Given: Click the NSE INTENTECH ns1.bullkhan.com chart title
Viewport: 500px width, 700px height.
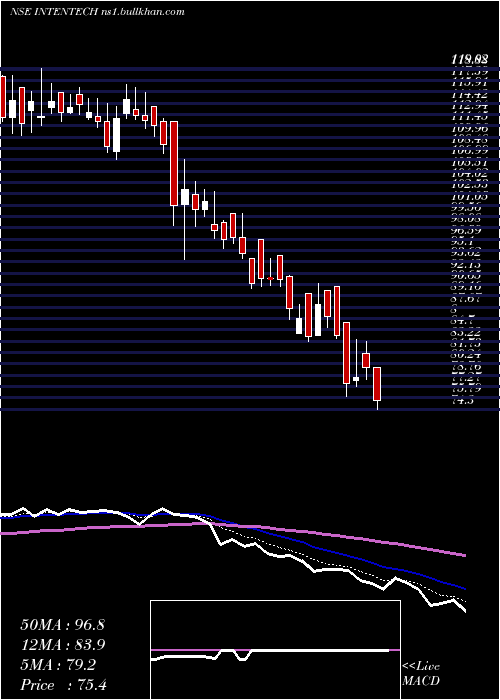Looking at the screenshot, I should click(97, 12).
